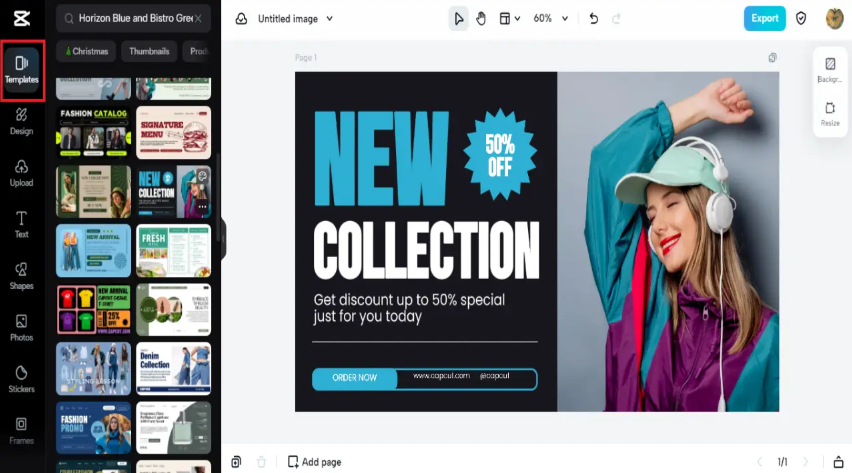Open the Upload panel

22,173
